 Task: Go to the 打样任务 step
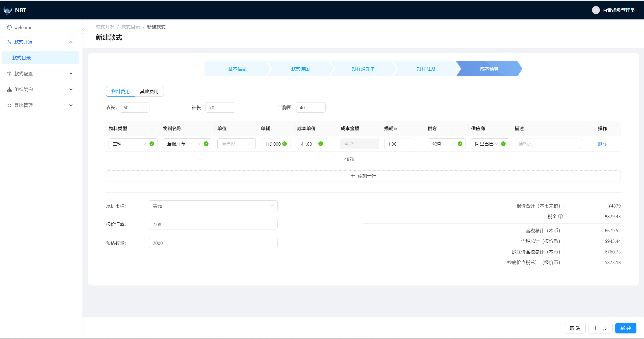(426, 69)
